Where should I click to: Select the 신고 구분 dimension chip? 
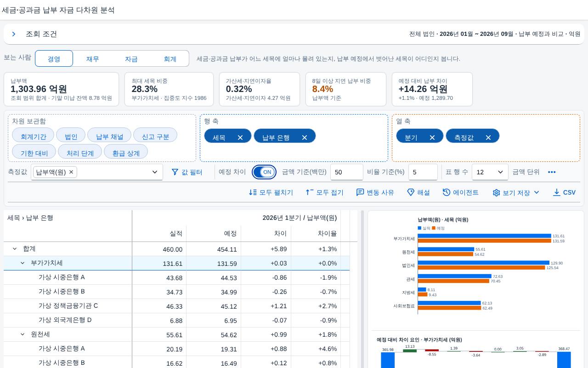coord(155,136)
